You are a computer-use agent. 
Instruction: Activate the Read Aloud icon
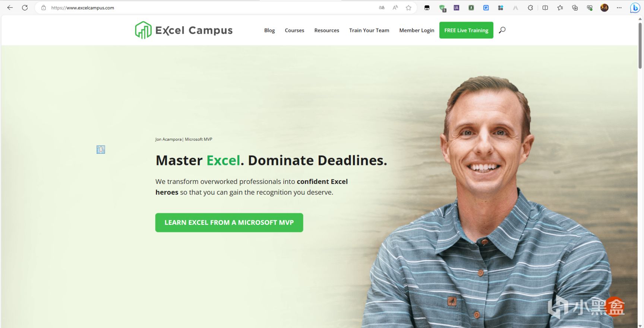point(395,7)
